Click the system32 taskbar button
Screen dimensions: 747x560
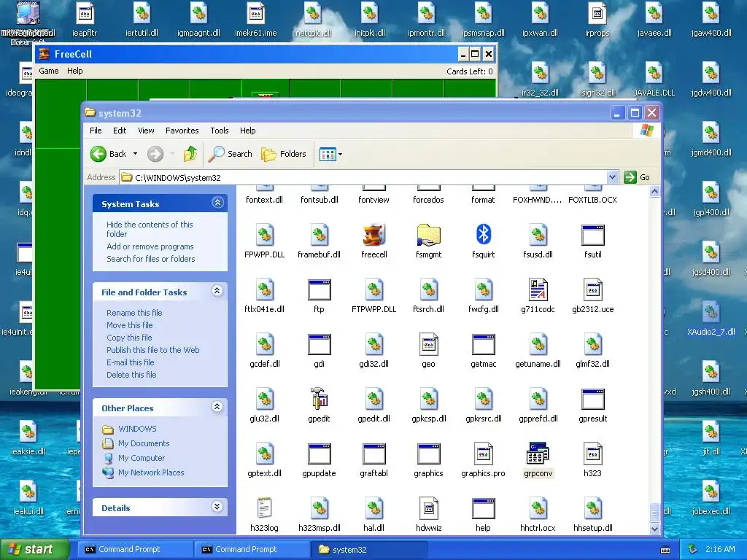coord(368,550)
